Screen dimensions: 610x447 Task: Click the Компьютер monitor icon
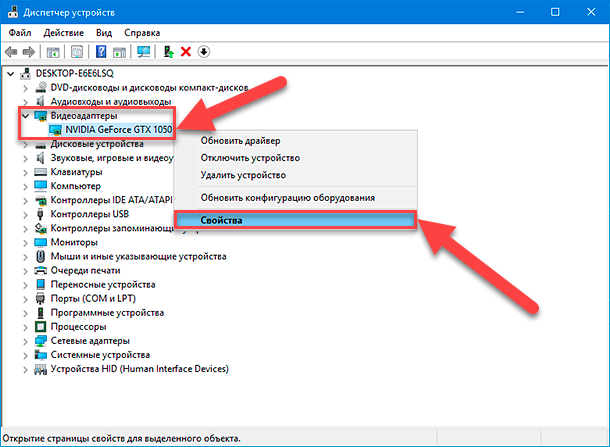coord(40,186)
